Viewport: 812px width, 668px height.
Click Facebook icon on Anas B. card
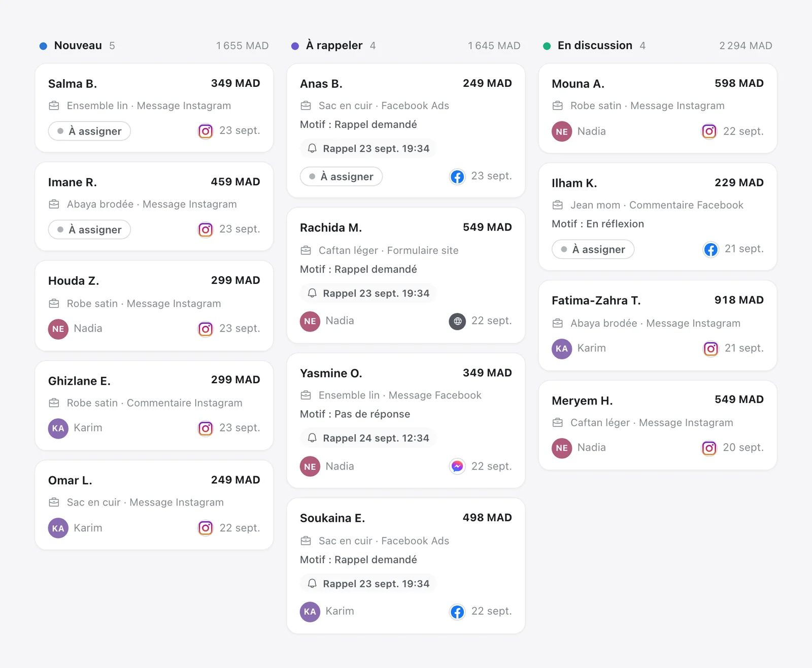click(457, 177)
